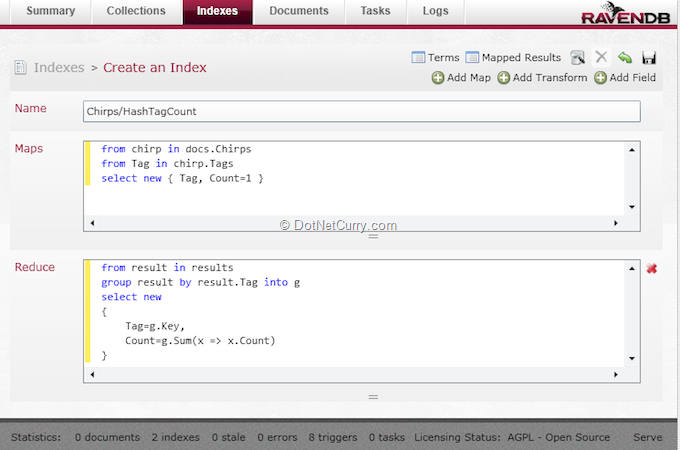Screen dimensions: 680x450
Task: Click '2 indexes' in the status bar
Action: click(x=176, y=437)
